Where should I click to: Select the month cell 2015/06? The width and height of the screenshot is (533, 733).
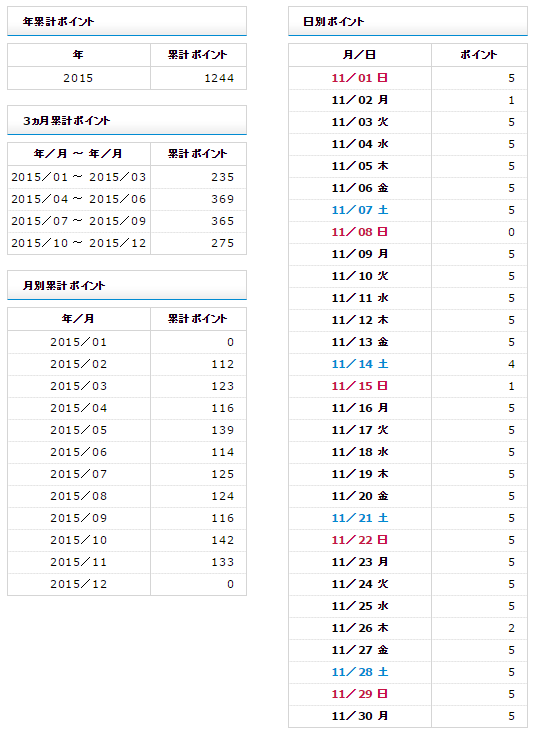79,452
